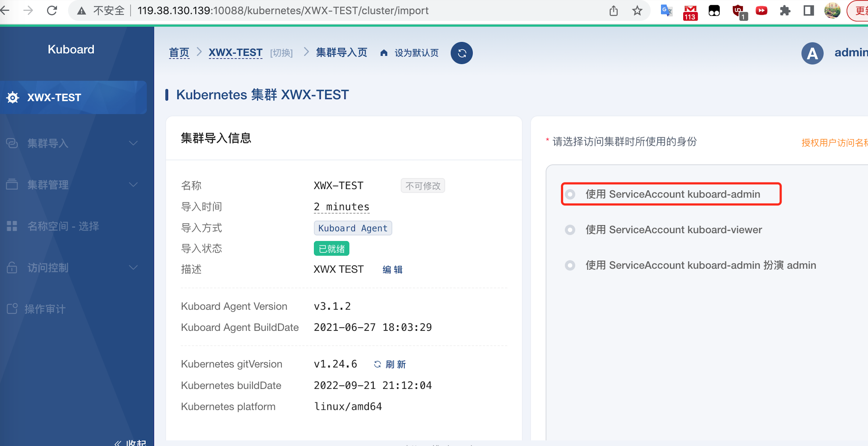This screenshot has width=868, height=446.
Task: Bookmark the page with the star icon
Action: [x=637, y=10]
